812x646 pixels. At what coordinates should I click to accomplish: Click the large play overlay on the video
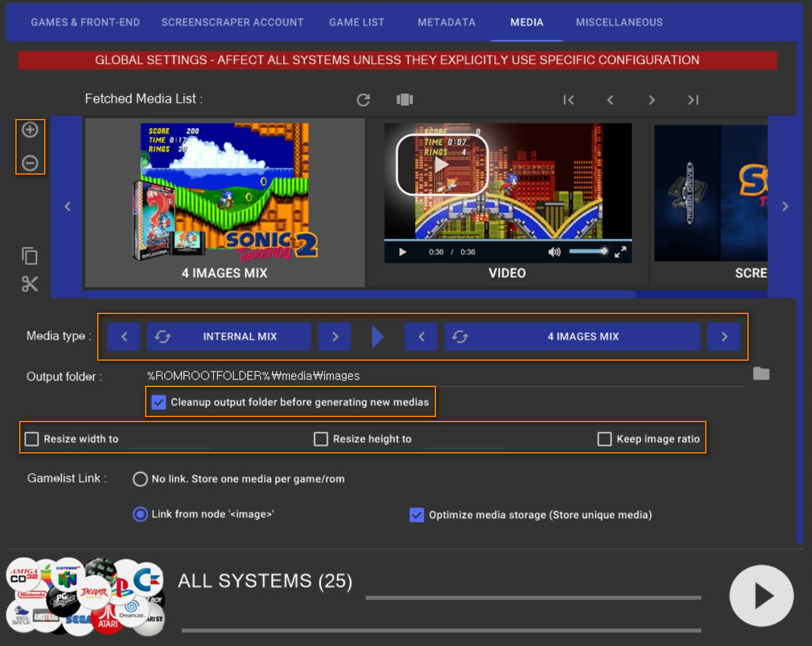[442, 164]
